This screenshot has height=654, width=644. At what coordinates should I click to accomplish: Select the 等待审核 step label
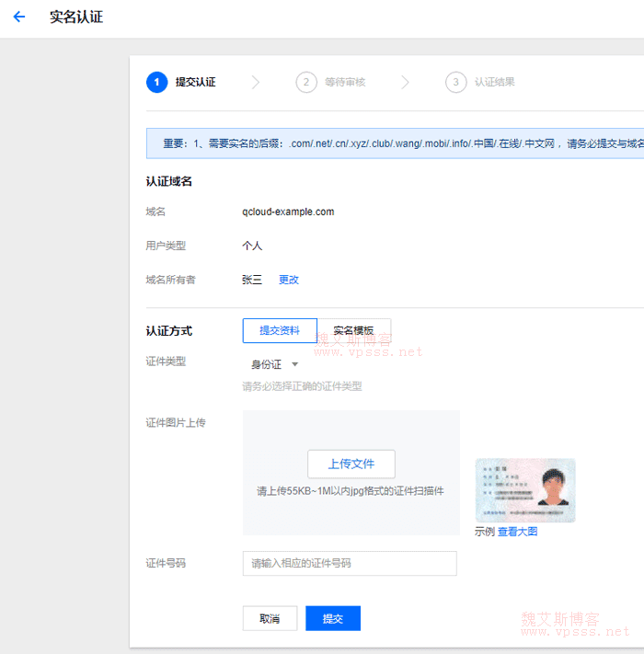345,82
